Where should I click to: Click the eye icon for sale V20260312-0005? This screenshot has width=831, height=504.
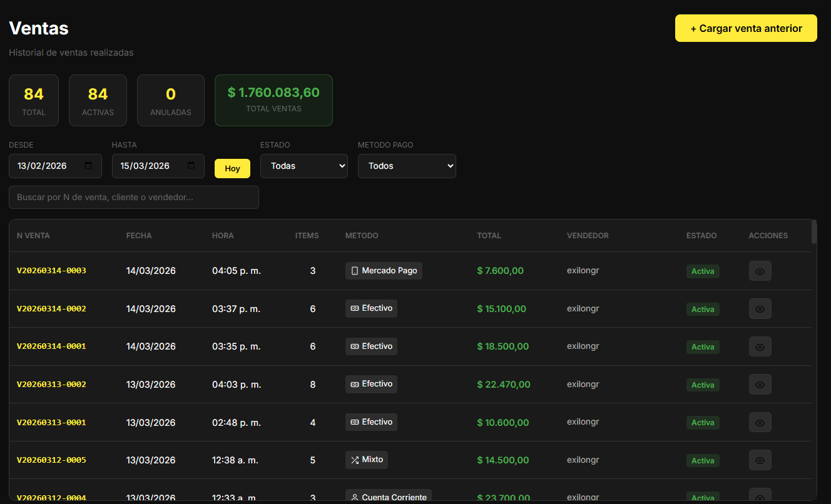[x=760, y=460]
